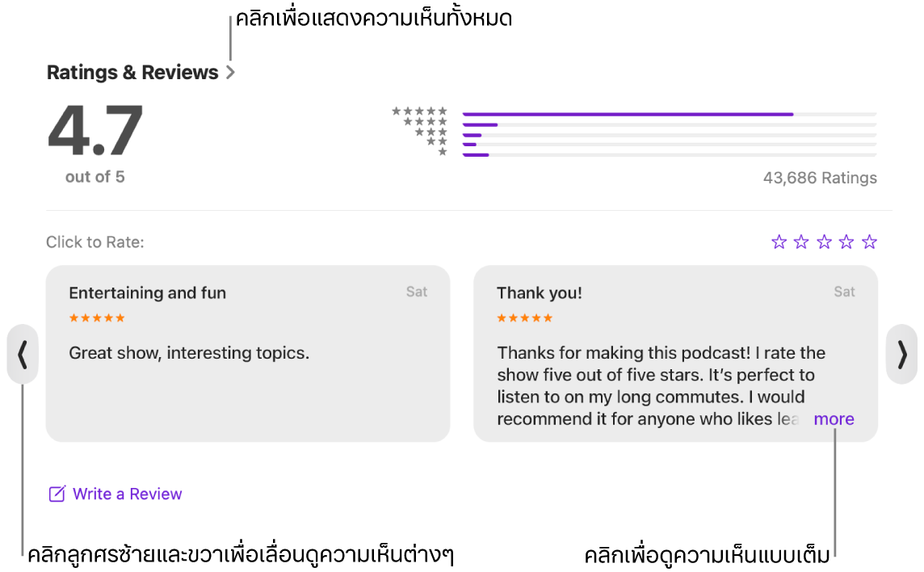This screenshot has height=572, width=924.
Task: Choose the third star in Click to Rate
Action: tap(824, 242)
